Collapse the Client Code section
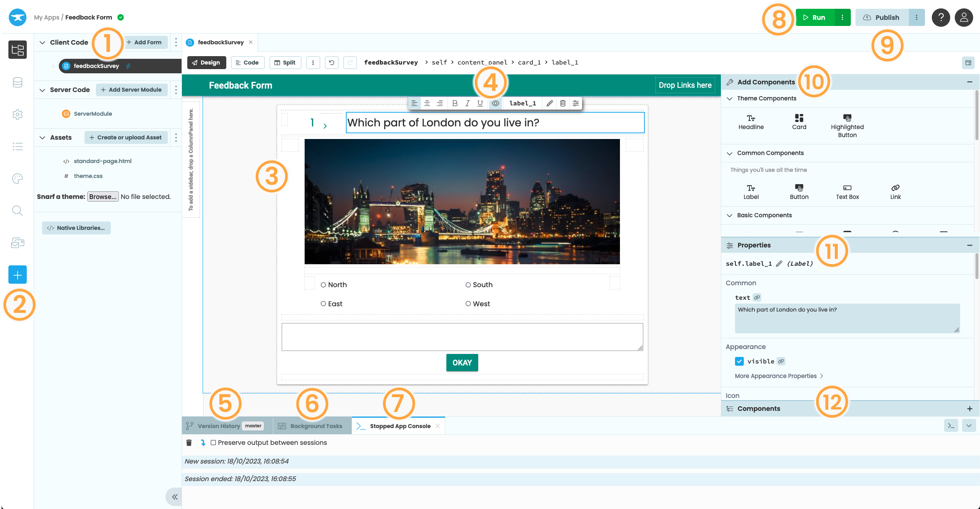The image size is (980, 509). tap(42, 42)
